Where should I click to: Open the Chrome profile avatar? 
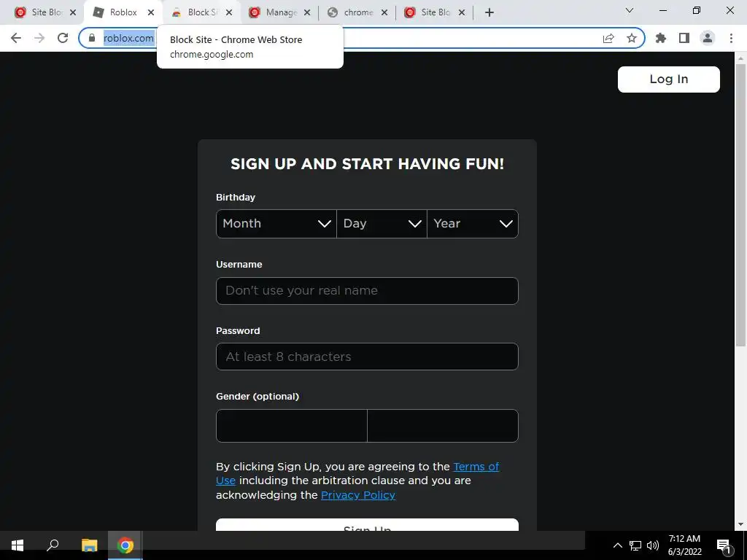[708, 38]
